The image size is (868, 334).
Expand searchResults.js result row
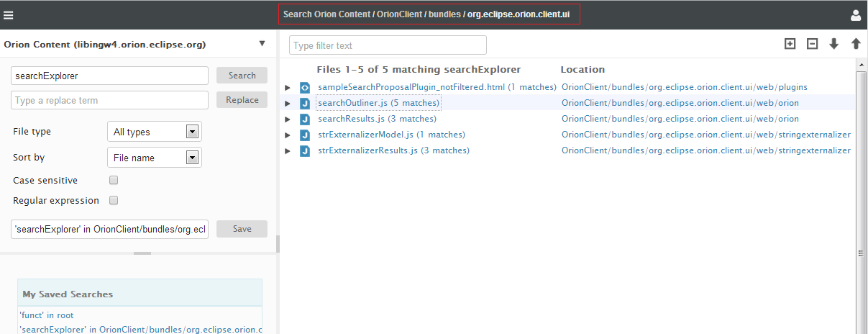pyautogui.click(x=288, y=119)
